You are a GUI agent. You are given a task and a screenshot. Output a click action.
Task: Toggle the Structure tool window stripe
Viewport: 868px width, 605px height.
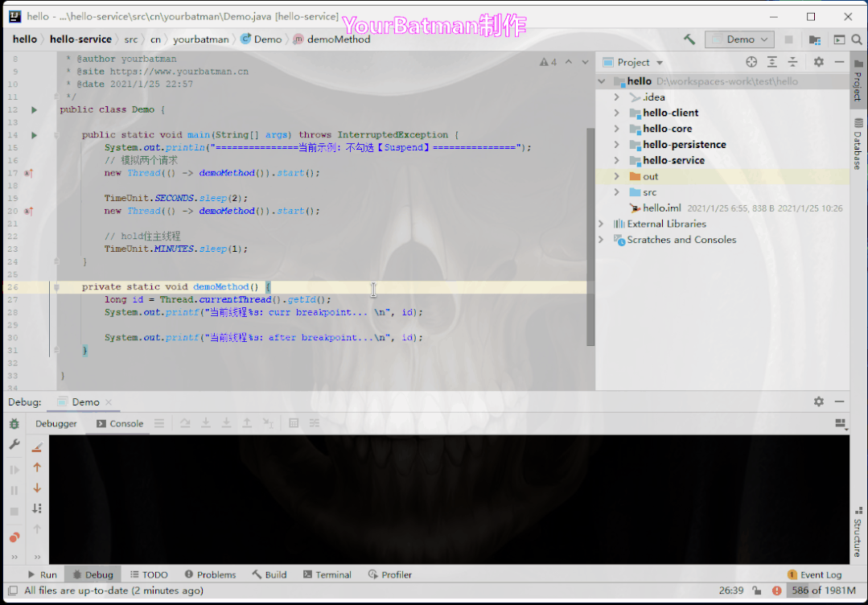pos(858,533)
